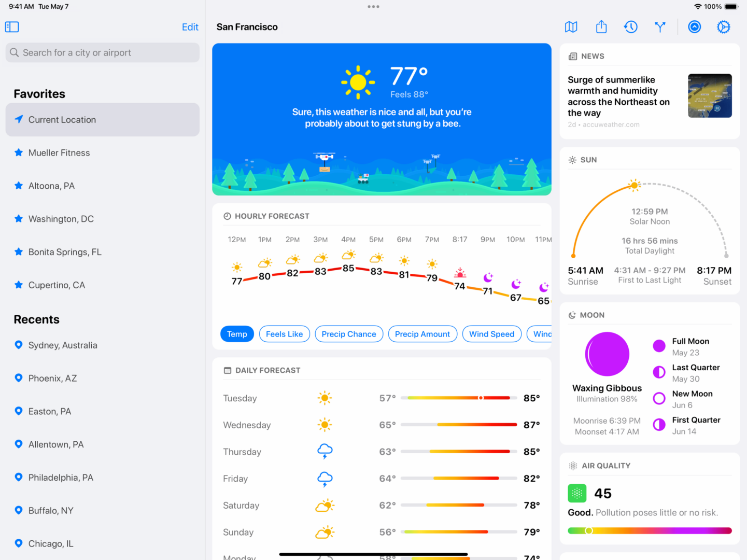
Task: Click the city or airport search field
Action: pyautogui.click(x=103, y=53)
